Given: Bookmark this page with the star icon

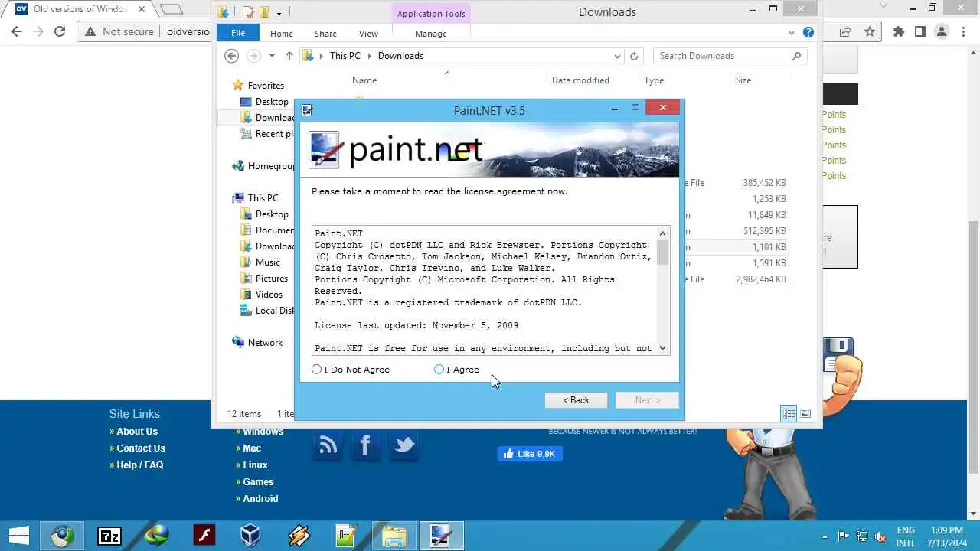Looking at the screenshot, I should point(870,31).
